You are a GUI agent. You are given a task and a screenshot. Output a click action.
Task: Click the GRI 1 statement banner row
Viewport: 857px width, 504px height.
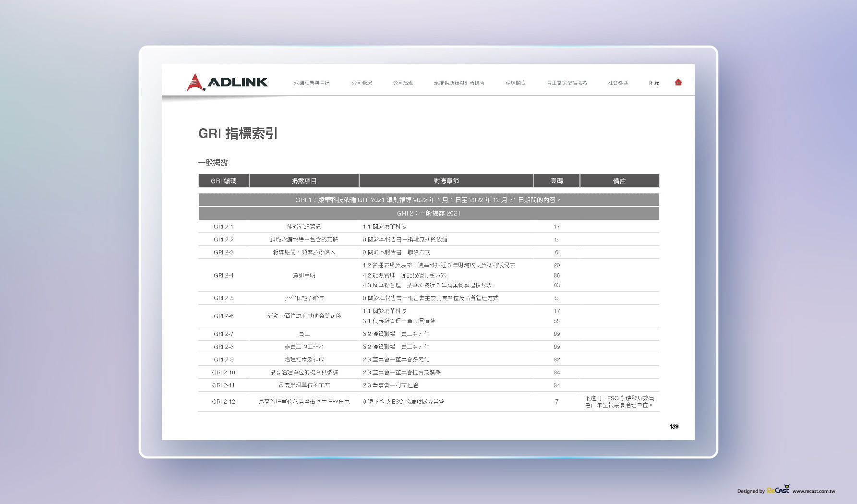coord(429,200)
